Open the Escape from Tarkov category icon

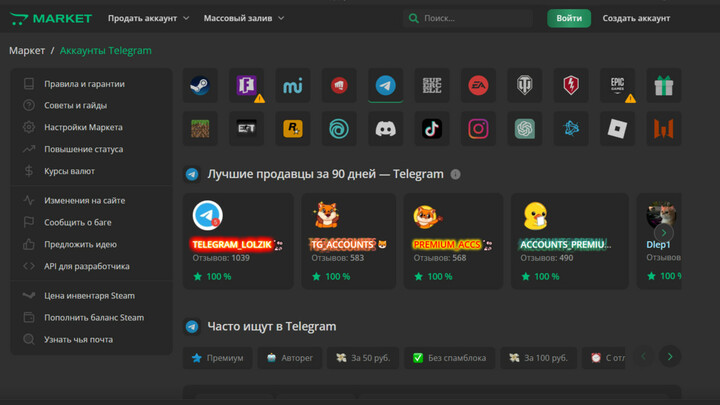(247, 129)
